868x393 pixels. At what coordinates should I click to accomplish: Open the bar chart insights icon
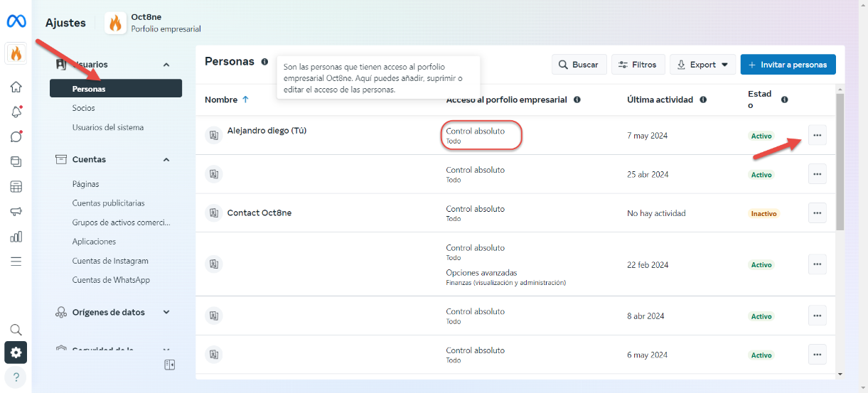(x=16, y=236)
